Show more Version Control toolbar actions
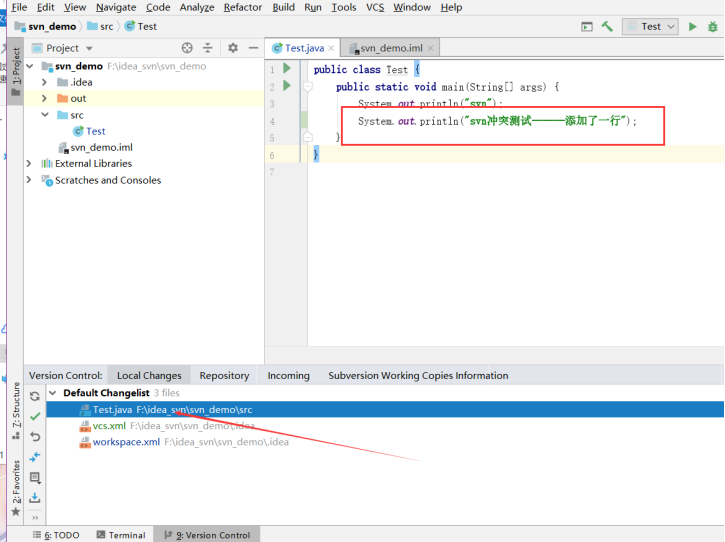 tap(35, 517)
